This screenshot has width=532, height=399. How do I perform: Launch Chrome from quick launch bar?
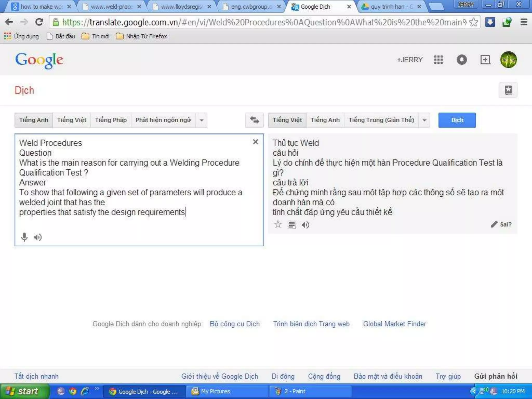[x=73, y=391]
